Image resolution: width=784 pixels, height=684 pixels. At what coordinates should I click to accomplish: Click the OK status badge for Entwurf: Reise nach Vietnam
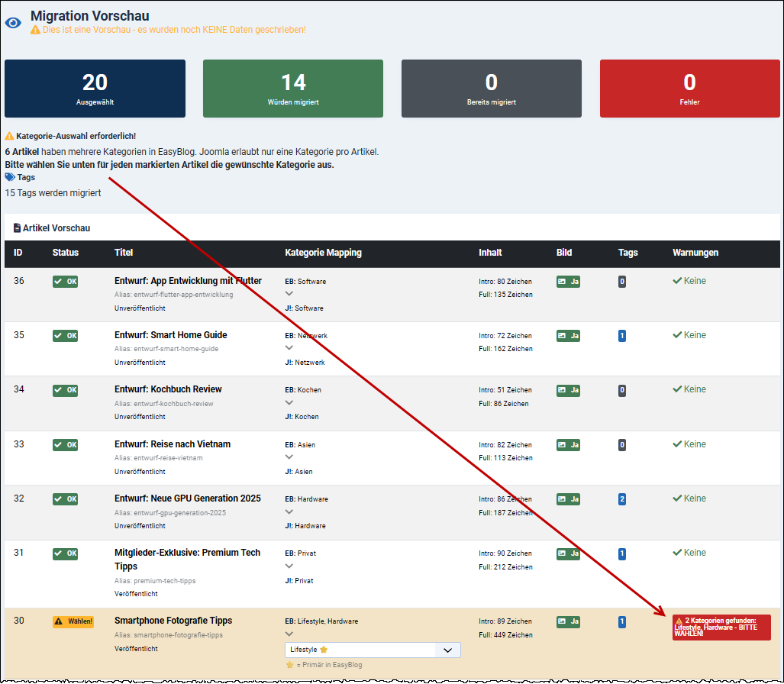(x=64, y=444)
